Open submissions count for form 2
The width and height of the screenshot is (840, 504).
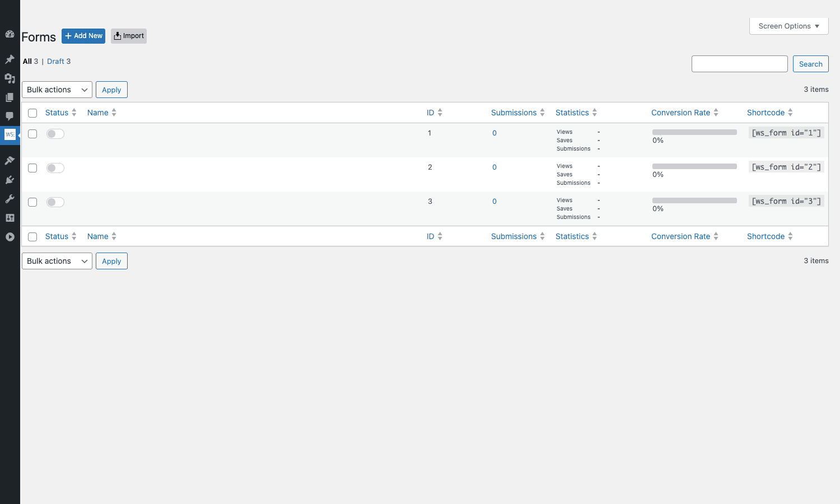(494, 167)
